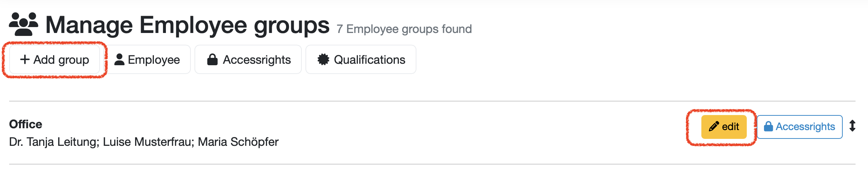The width and height of the screenshot is (868, 170).
Task: Go to the Qualifications button
Action: point(361,59)
